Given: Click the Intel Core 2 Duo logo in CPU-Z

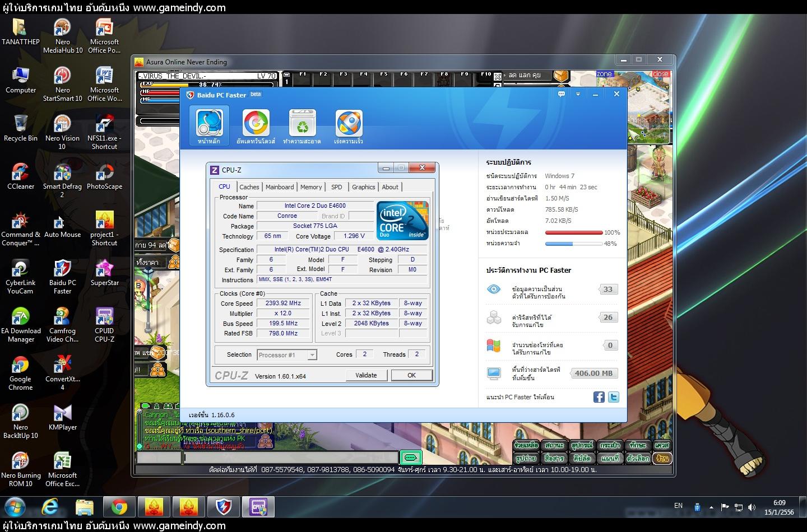Looking at the screenshot, I should (403, 220).
